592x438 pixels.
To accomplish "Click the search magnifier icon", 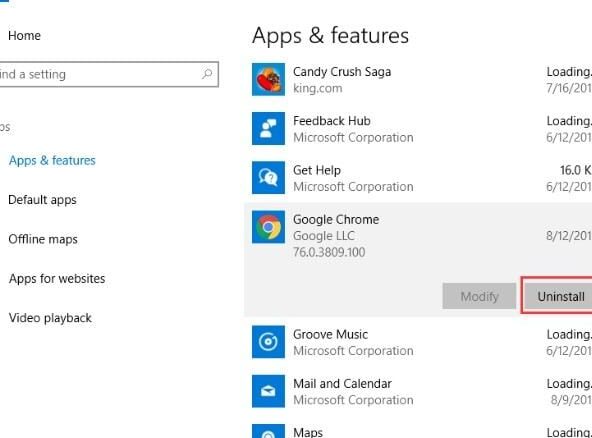I will coord(207,74).
